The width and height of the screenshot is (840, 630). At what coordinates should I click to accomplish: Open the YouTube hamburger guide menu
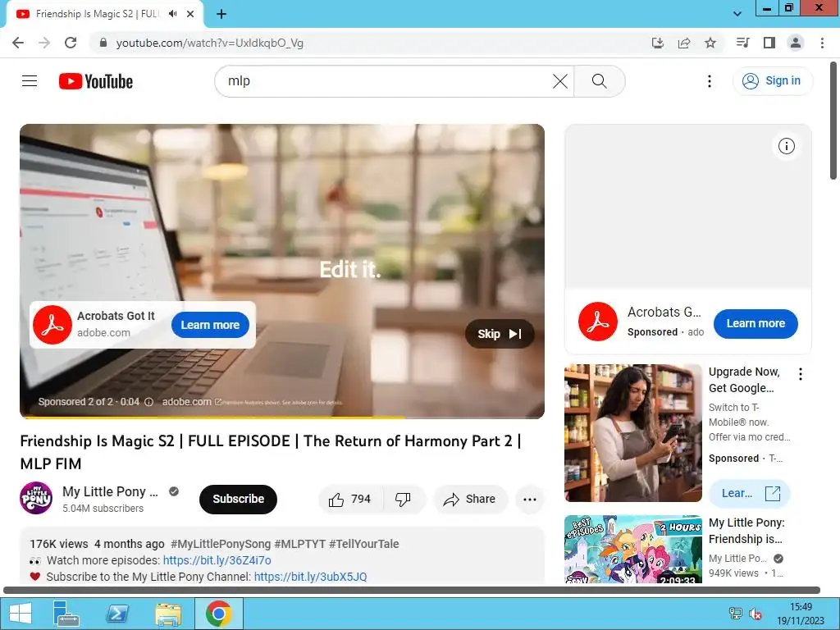30,81
